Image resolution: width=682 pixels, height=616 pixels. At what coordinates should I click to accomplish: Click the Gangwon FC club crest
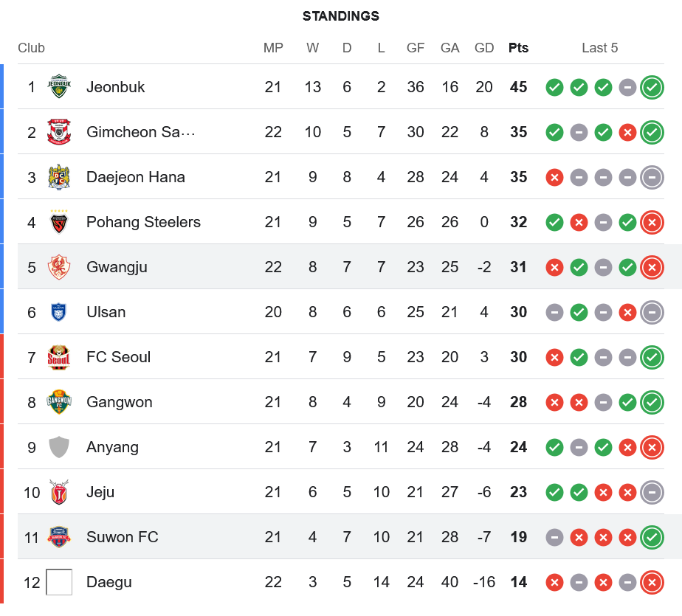point(59,402)
